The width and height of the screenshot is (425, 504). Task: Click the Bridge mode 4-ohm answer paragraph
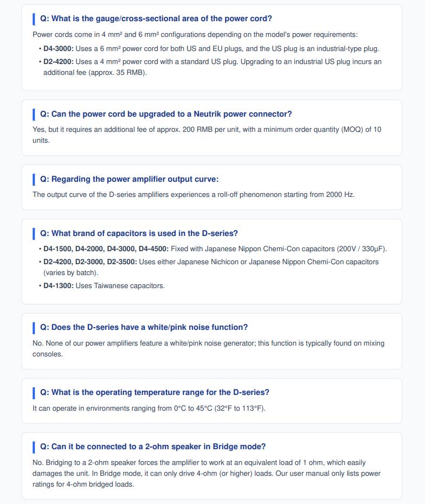point(207,474)
